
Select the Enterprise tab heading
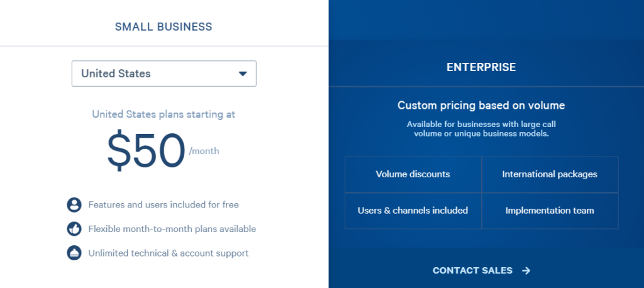[x=481, y=67]
